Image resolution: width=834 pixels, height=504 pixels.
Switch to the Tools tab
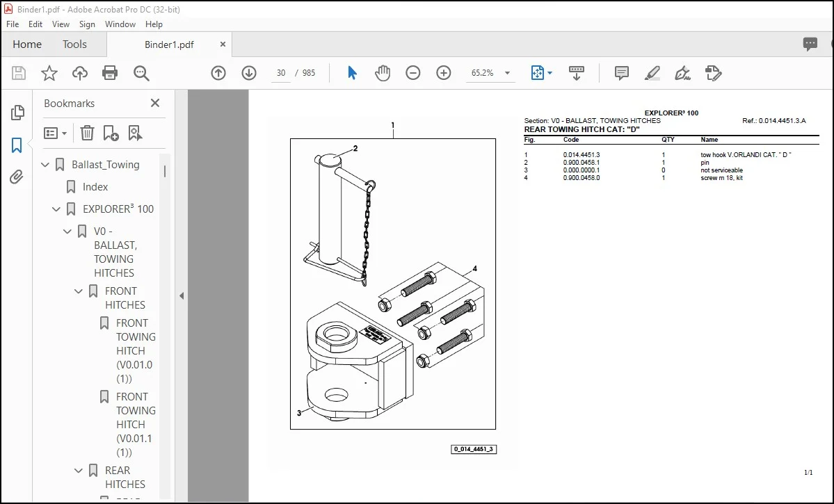click(x=74, y=44)
